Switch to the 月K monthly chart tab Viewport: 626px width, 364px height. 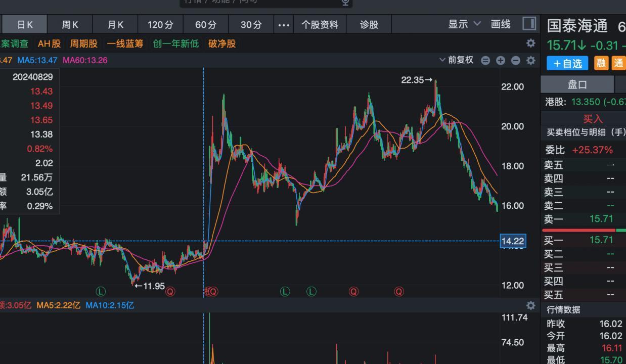[115, 24]
